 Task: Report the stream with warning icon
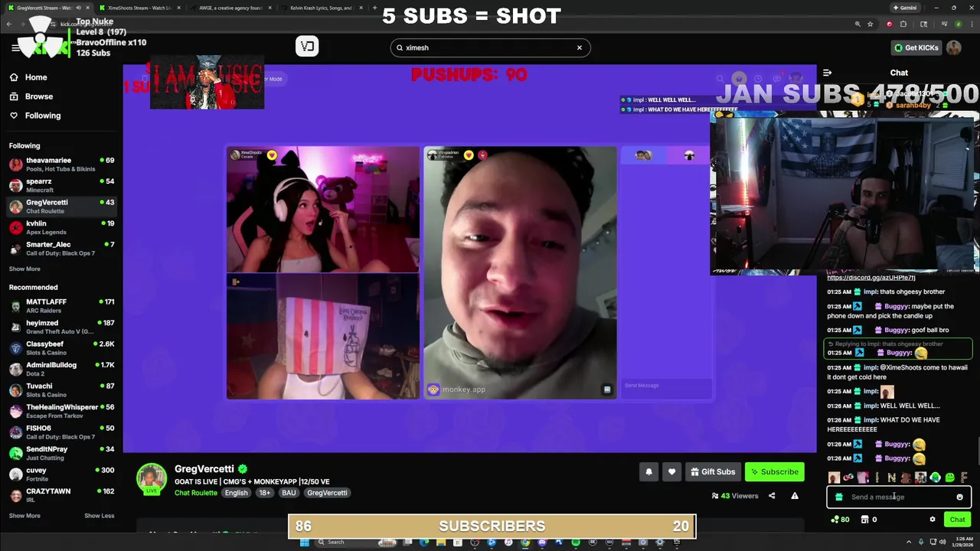click(x=795, y=496)
